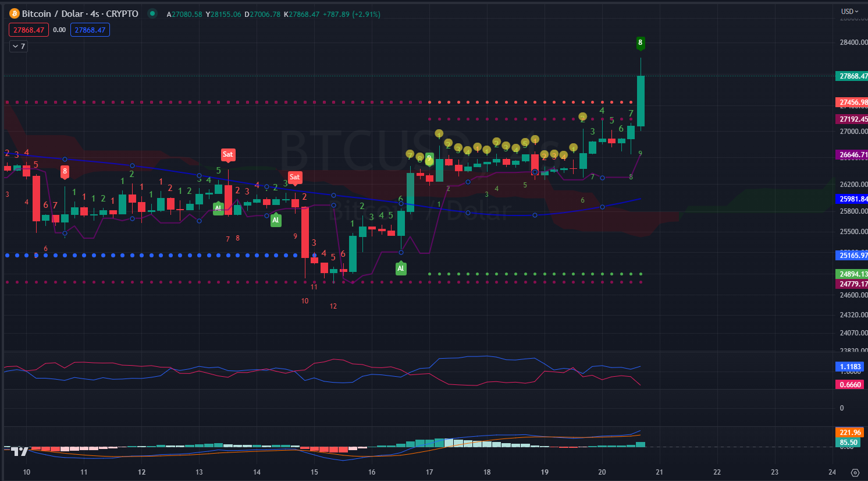Click the lowest green Al signal label
The width and height of the screenshot is (868, 481).
[400, 268]
